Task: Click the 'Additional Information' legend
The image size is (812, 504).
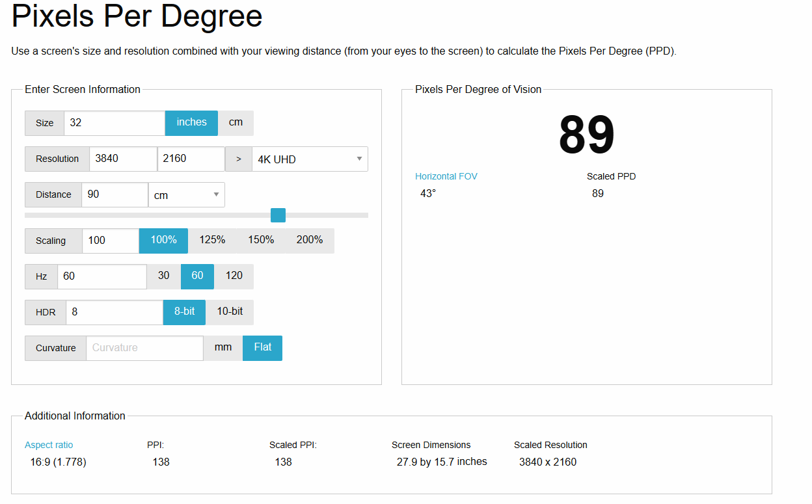Action: [75, 416]
